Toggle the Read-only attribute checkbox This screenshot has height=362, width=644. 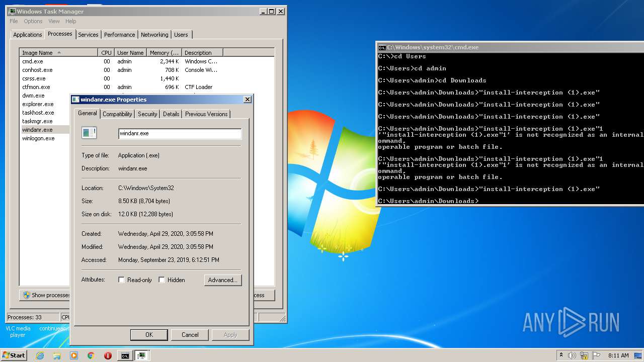(x=121, y=280)
